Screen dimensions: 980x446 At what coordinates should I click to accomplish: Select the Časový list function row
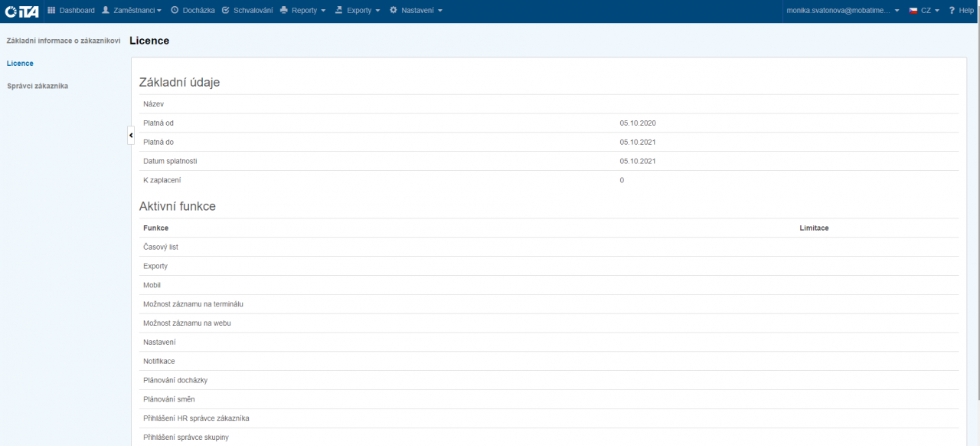(161, 248)
